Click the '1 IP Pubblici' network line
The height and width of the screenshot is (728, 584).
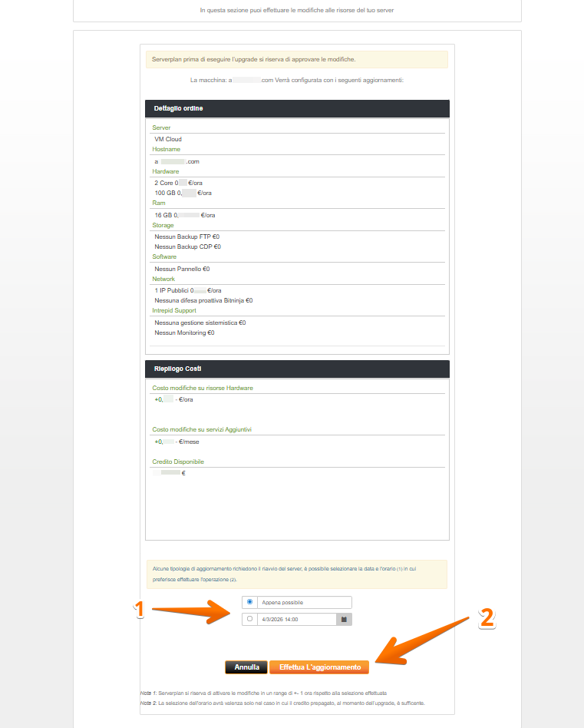click(x=182, y=290)
